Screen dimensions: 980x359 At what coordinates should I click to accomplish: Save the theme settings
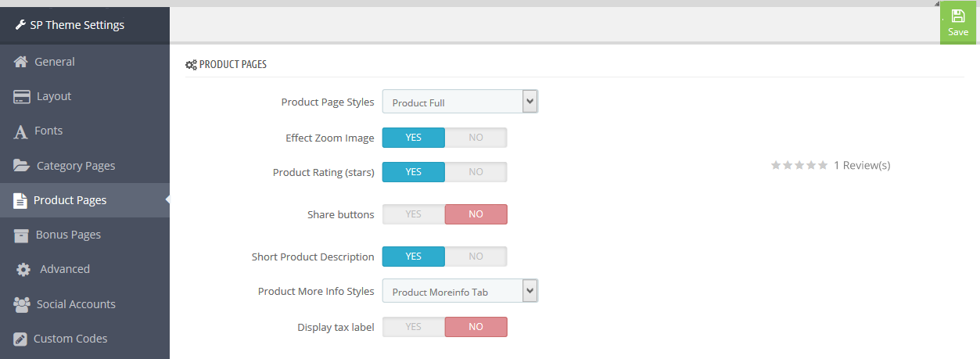tap(958, 23)
